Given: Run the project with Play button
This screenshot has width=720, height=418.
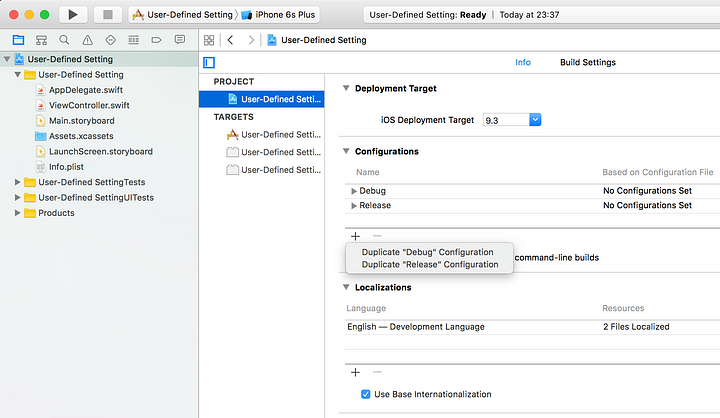Looking at the screenshot, I should [73, 15].
